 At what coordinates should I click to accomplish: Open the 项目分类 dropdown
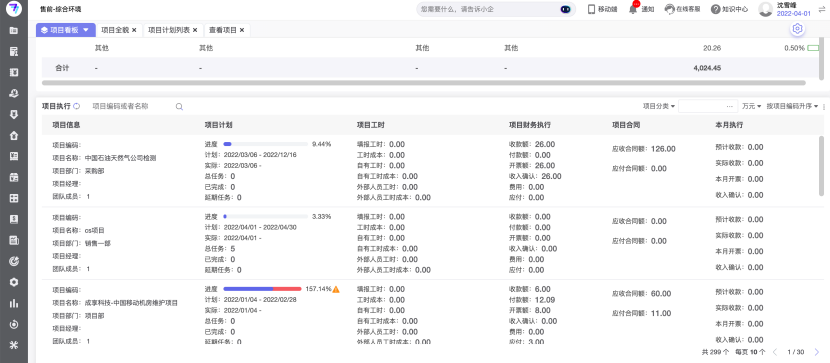point(658,106)
